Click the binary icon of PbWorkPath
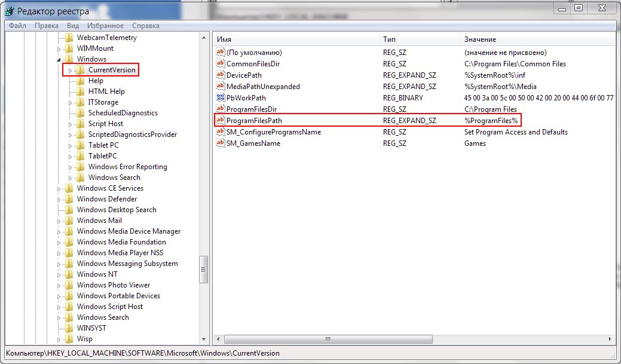Screen dimensions: 621x364 click(x=221, y=97)
